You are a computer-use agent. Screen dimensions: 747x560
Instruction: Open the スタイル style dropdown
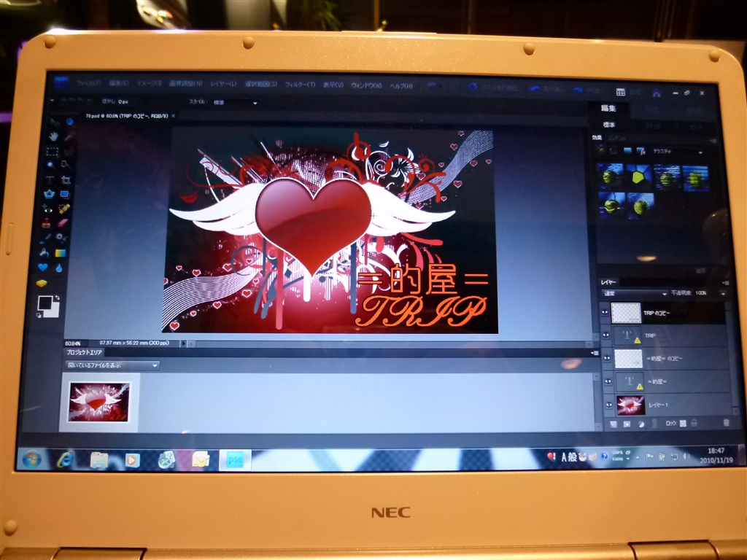[236, 102]
